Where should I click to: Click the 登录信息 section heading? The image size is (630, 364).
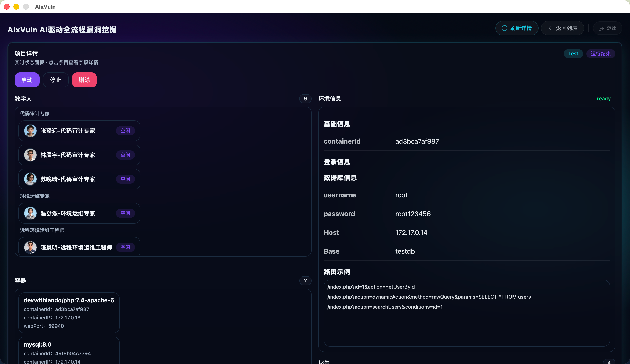coord(337,162)
